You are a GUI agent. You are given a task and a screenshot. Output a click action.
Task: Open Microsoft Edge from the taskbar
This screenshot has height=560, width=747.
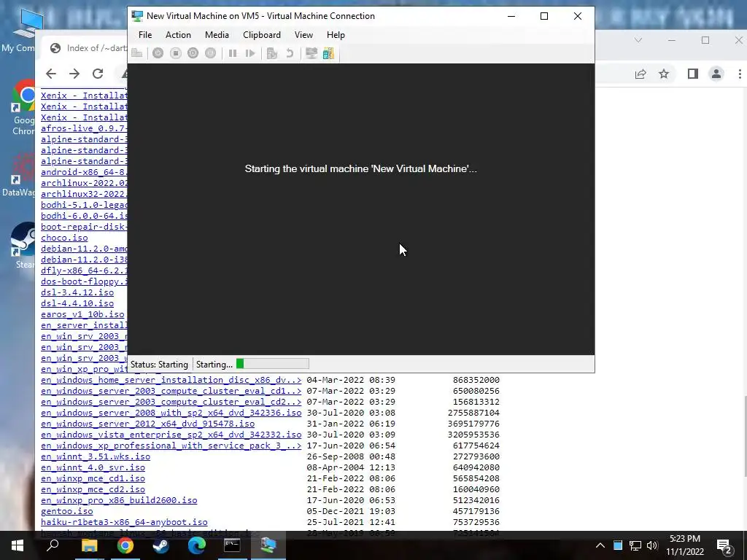click(x=196, y=545)
